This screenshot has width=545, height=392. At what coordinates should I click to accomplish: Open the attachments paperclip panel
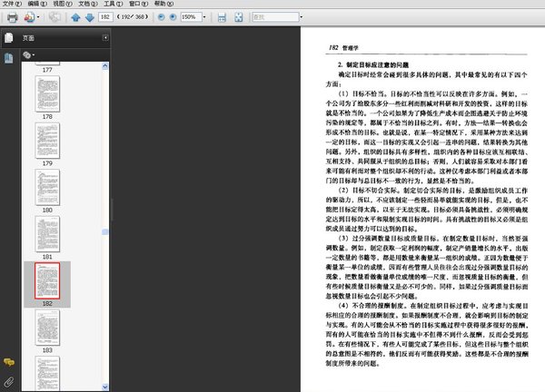[x=9, y=381]
